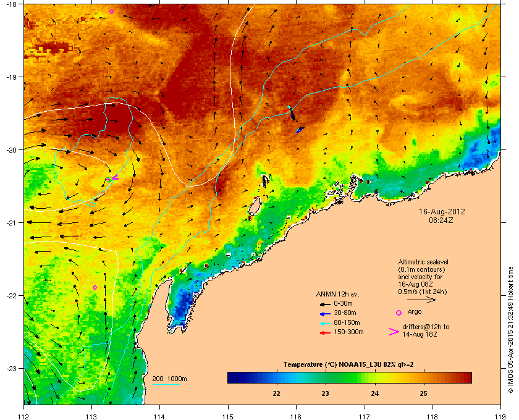Image resolution: width=519 pixels, height=420 pixels.
Task: Click the 25 degree colorbar tick label
Action: tap(423, 393)
